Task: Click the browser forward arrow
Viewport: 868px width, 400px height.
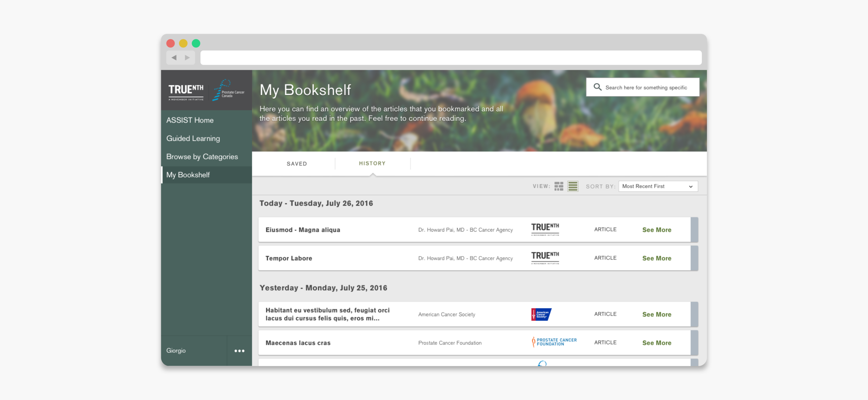Action: click(187, 58)
